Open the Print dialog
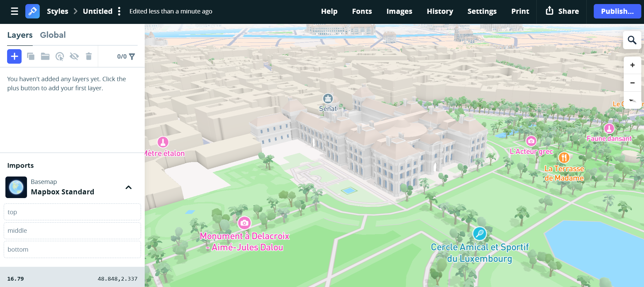 click(x=520, y=11)
